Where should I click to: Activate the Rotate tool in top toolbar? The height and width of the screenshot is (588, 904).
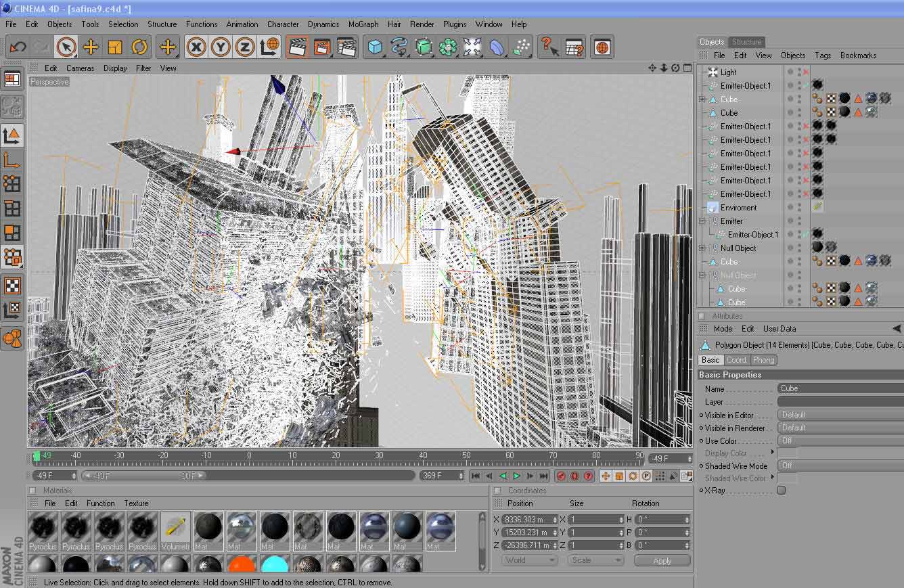click(x=139, y=47)
